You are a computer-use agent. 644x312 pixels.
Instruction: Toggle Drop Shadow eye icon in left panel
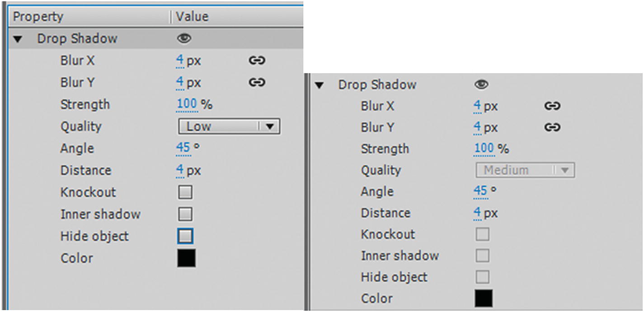click(184, 39)
